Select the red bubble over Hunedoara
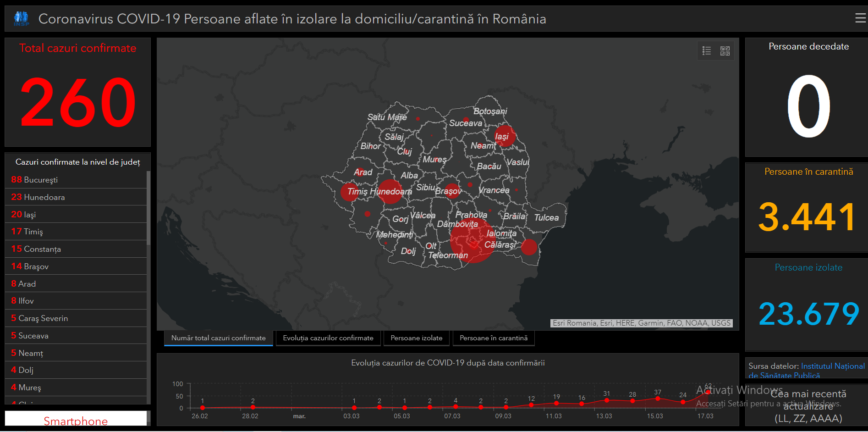 coord(390,192)
